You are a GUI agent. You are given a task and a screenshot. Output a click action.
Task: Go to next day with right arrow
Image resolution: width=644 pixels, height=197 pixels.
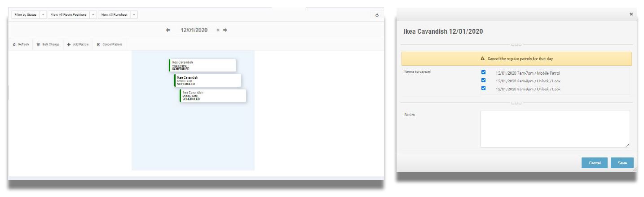pos(225,30)
